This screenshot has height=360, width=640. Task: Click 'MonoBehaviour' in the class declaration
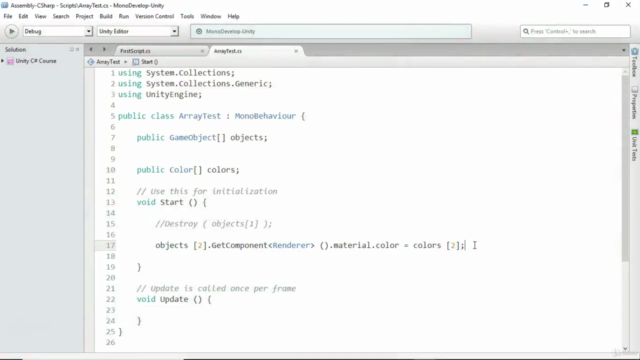click(265, 116)
